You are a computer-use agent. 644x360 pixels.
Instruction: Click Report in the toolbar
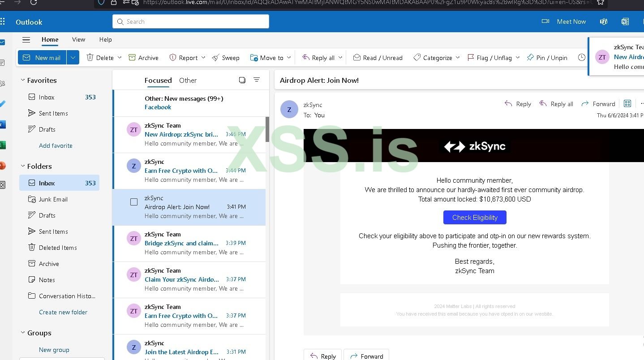(x=183, y=57)
